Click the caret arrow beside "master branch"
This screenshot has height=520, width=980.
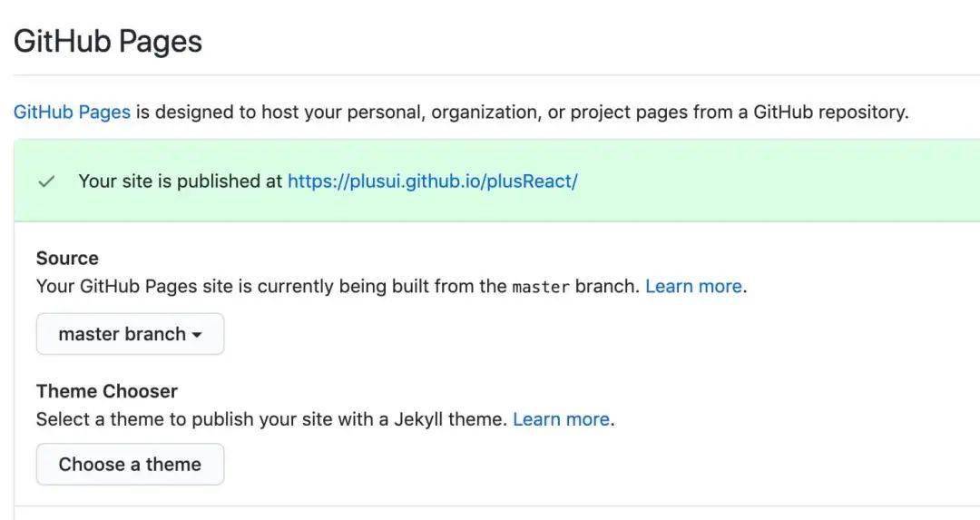196,335
